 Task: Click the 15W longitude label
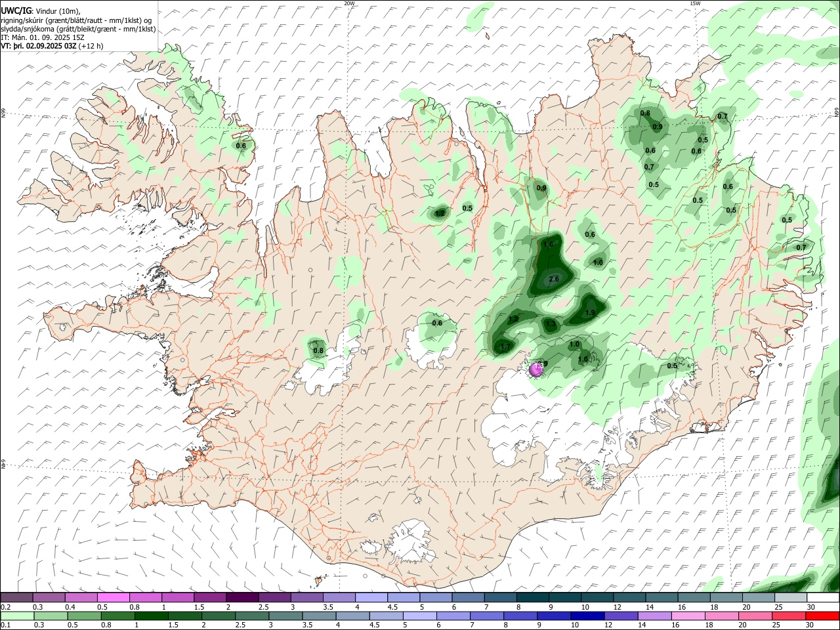coord(695,3)
